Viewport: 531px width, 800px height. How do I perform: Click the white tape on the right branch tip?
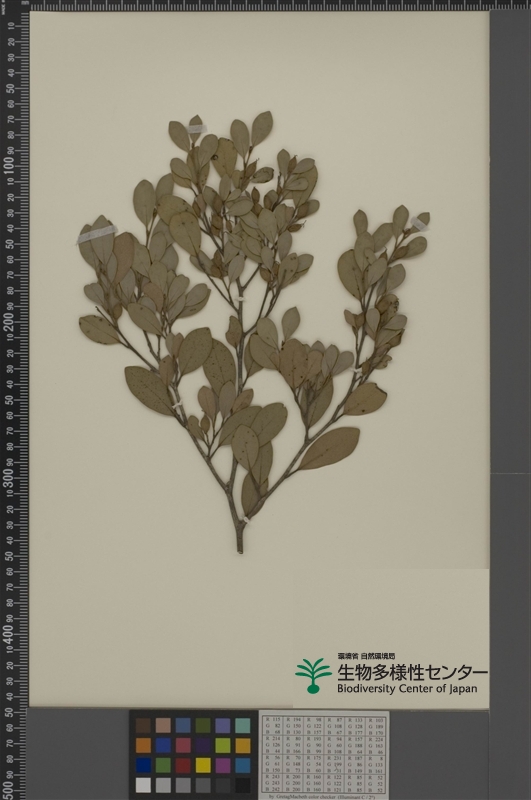pyautogui.click(x=419, y=223)
